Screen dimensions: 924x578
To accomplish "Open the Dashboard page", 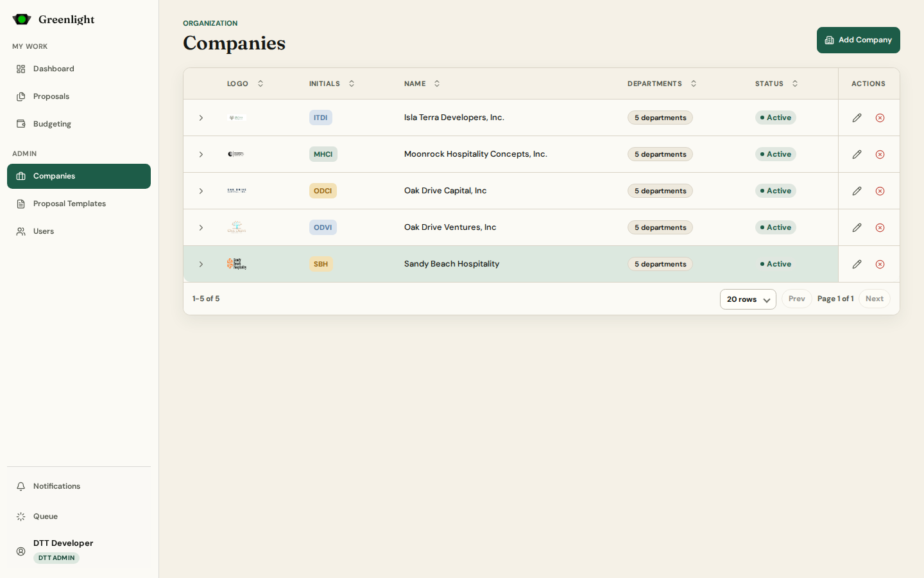I will pos(79,69).
